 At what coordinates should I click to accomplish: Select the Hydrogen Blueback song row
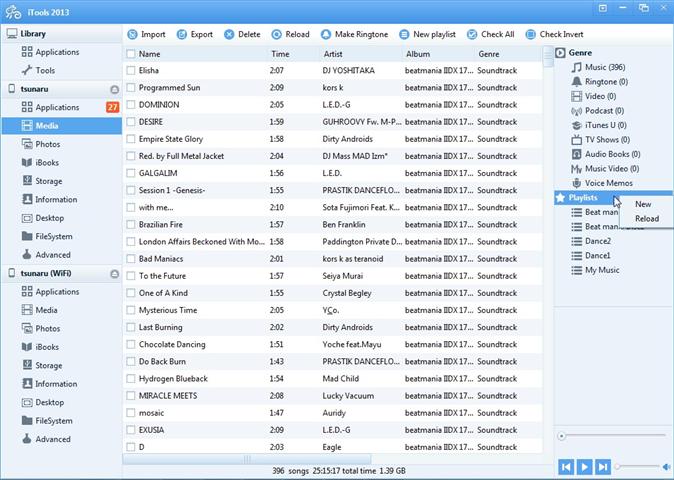tap(332, 379)
